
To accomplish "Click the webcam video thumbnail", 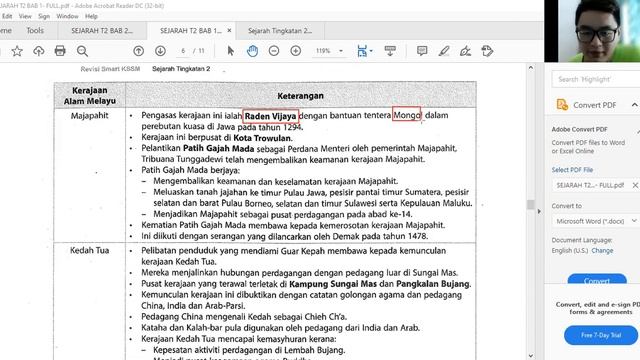I will pos(592,31).
